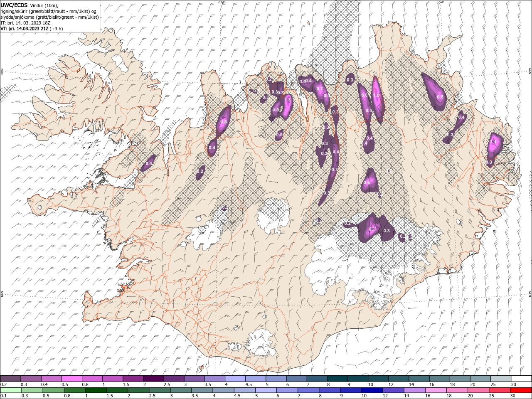Click the '0.8' snowfall value on the map
The image size is (532, 399).
pyautogui.click(x=224, y=122)
